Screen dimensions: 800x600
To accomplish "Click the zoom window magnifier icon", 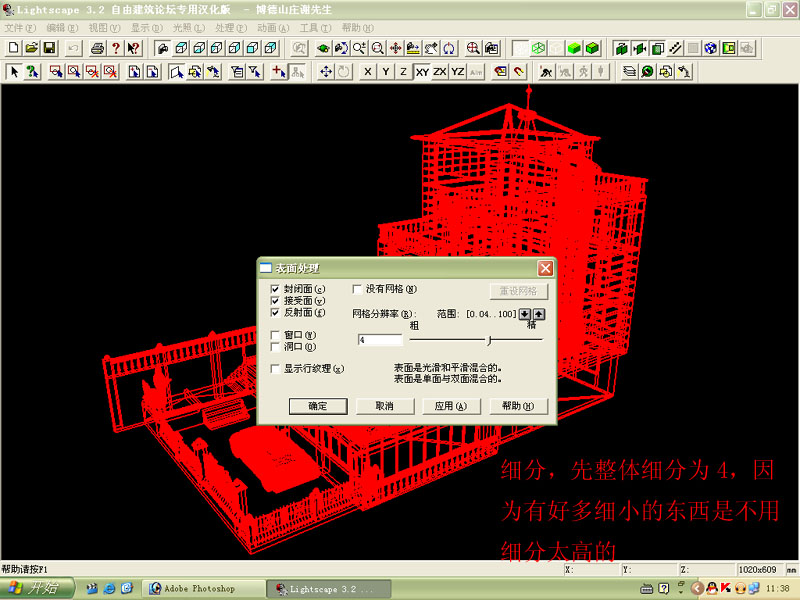I will [x=377, y=48].
